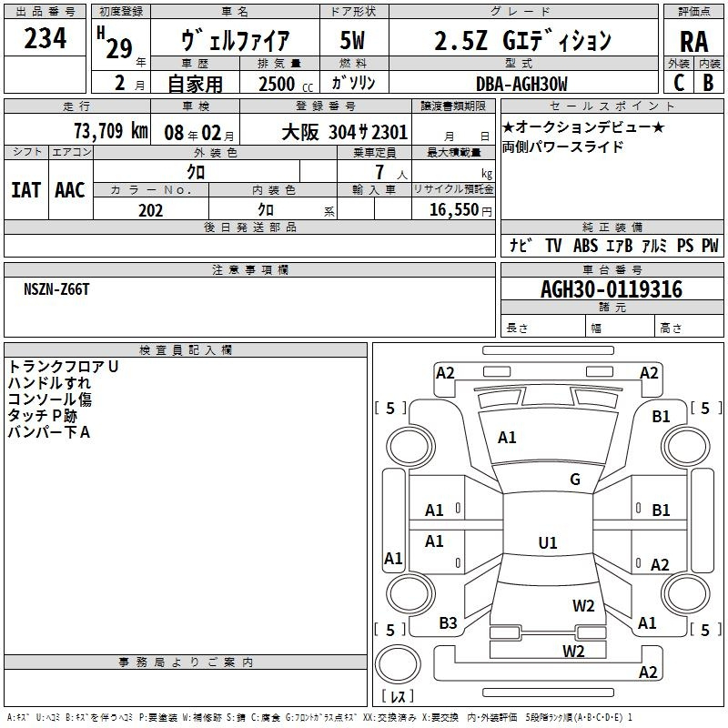Click the 初度登録 header
This screenshot has height=728, width=728.
tap(121, 12)
